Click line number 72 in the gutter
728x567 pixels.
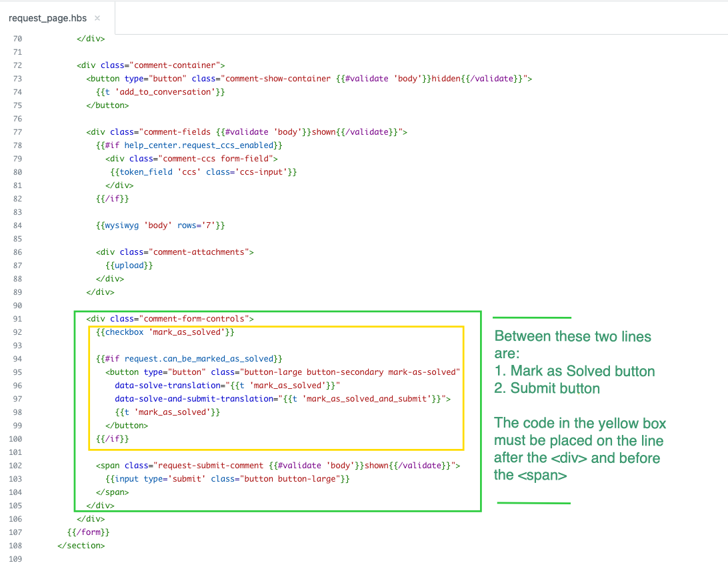point(17,65)
